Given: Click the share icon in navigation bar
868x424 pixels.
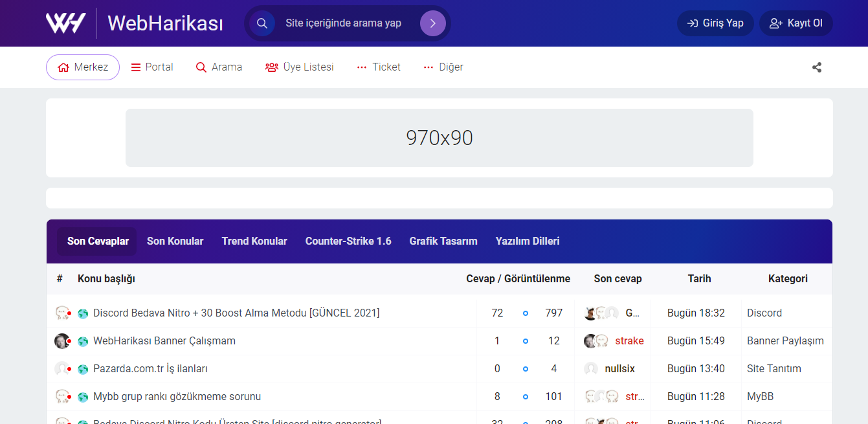Looking at the screenshot, I should pos(817,67).
